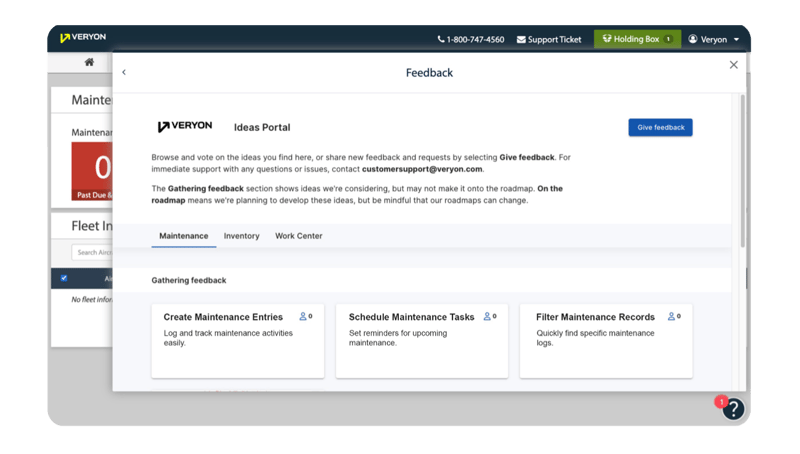Click the Holding Box count badge
The width and height of the screenshot is (800, 454).
668,39
